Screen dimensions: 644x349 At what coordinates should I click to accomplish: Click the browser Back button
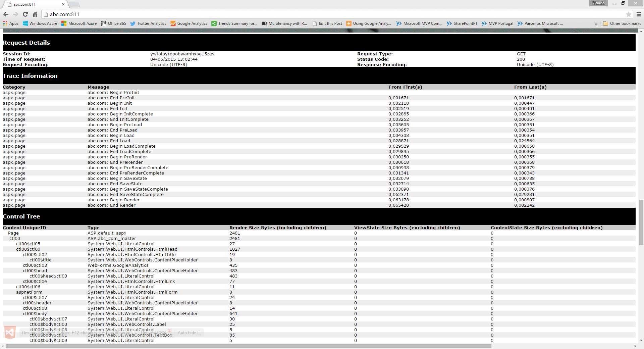point(6,14)
